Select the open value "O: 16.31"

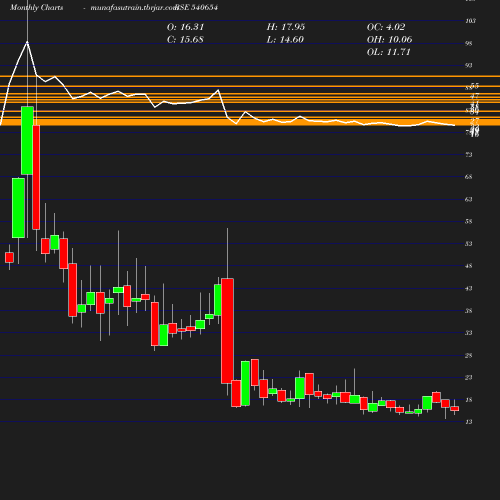click(x=185, y=27)
